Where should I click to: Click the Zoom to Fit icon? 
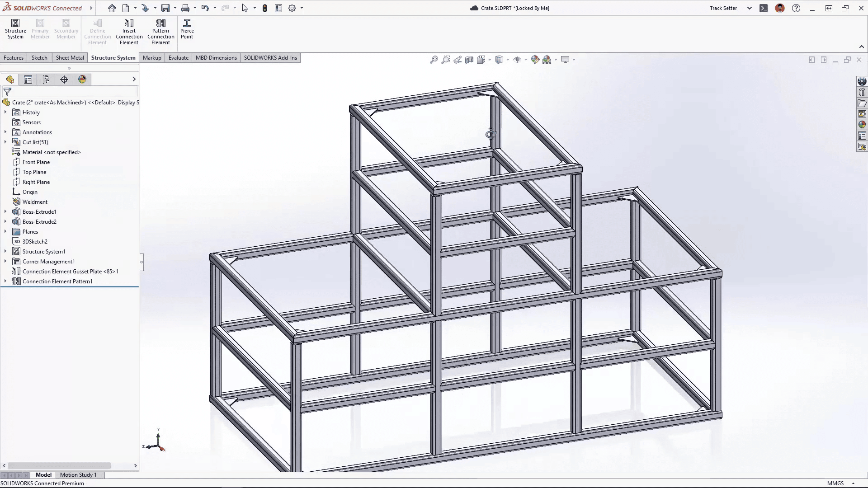434,59
